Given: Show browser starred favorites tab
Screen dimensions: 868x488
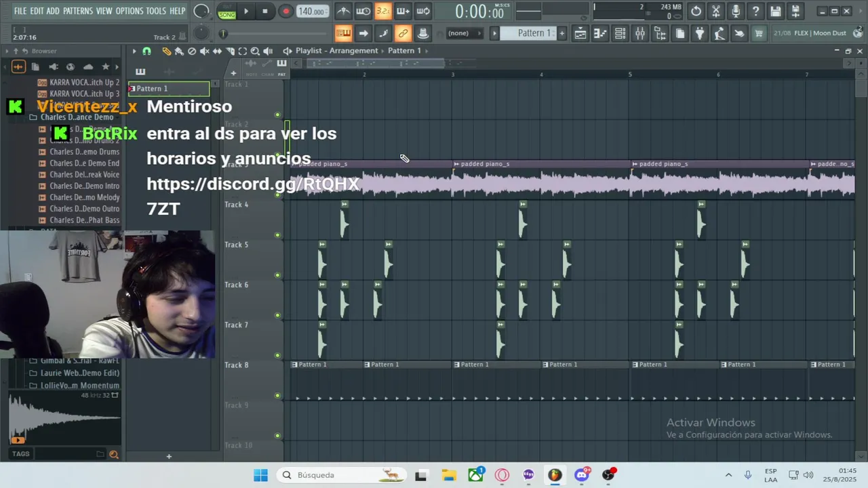Looking at the screenshot, I should point(105,66).
